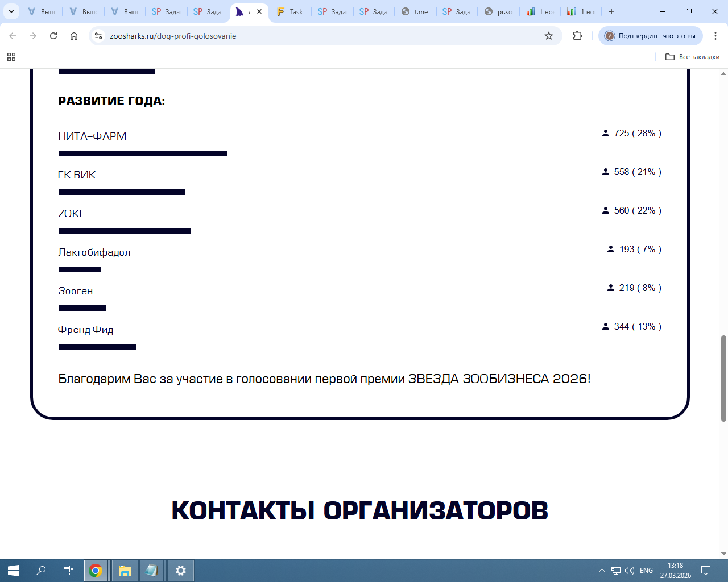Click the '219 ( 8% )' vote count
Viewport: 728px width, 582px height.
pos(640,288)
